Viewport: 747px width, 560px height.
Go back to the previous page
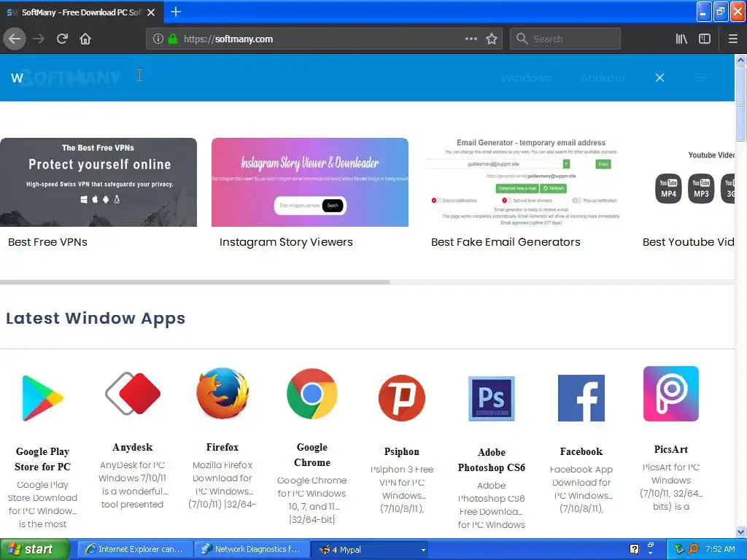coord(15,39)
